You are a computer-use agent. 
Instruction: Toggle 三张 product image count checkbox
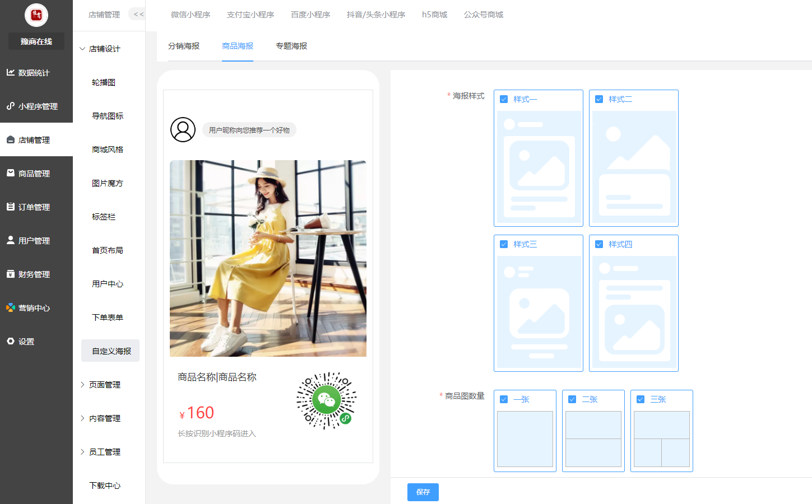(641, 399)
